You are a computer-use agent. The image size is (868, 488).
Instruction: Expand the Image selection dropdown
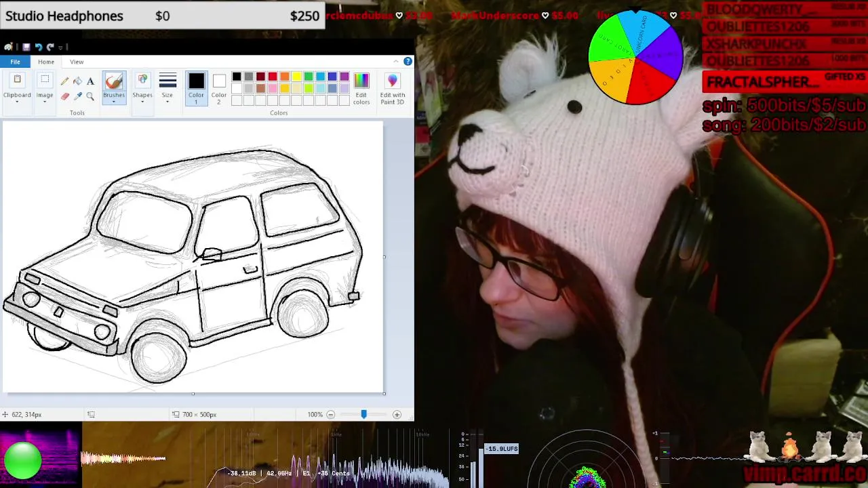[x=45, y=101]
